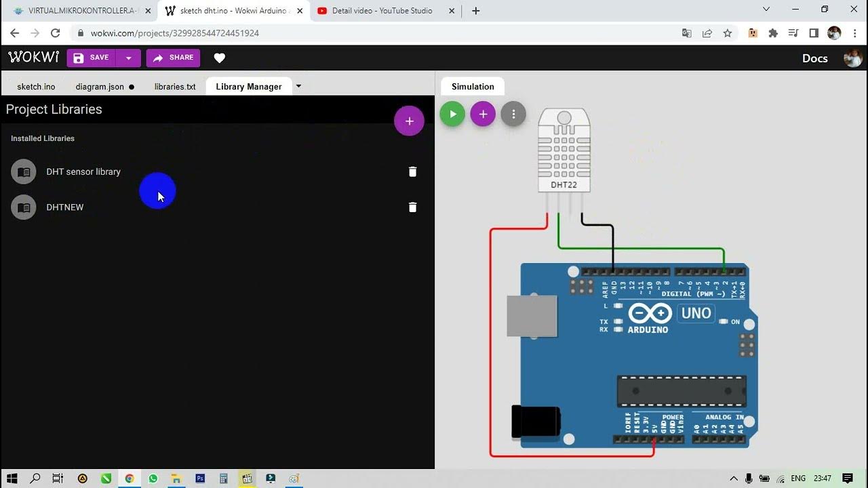The image size is (868, 488).
Task: Select the Arduino UNO board
Action: point(637,356)
